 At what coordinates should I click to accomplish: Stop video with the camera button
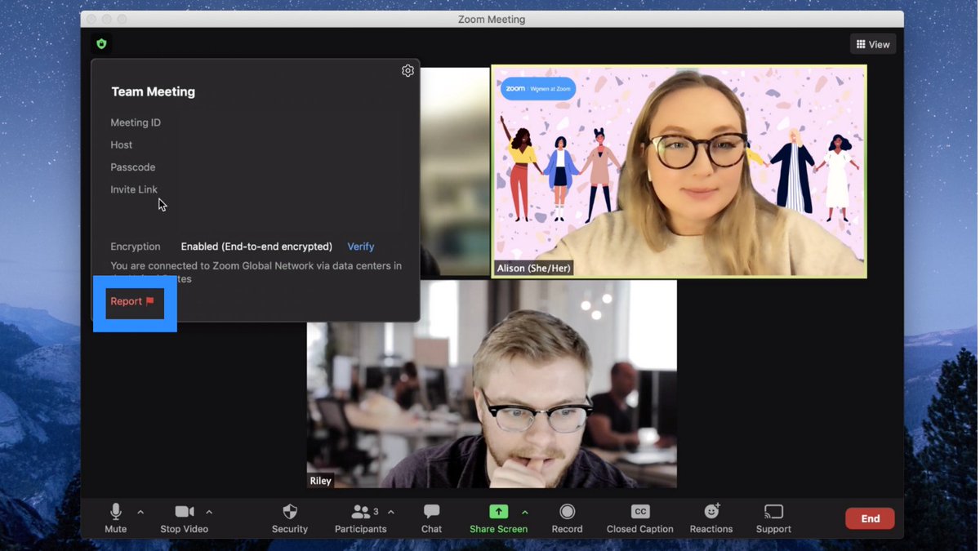[x=185, y=518]
